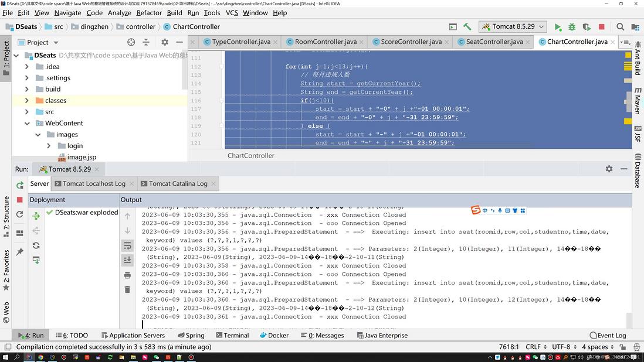
Task: Change UTF-8 file encoding in status bar
Action: tap(564, 347)
